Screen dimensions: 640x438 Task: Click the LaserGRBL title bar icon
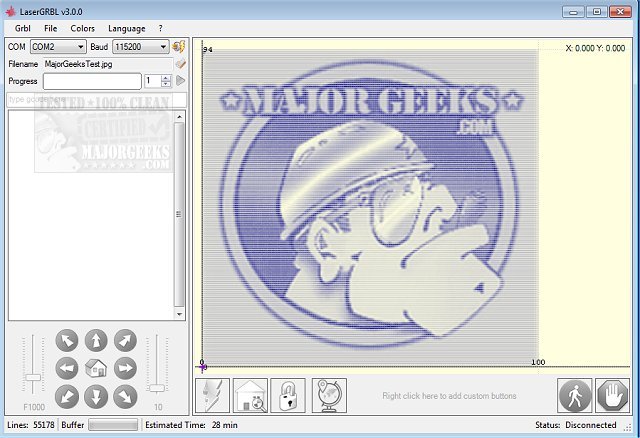click(x=10, y=11)
